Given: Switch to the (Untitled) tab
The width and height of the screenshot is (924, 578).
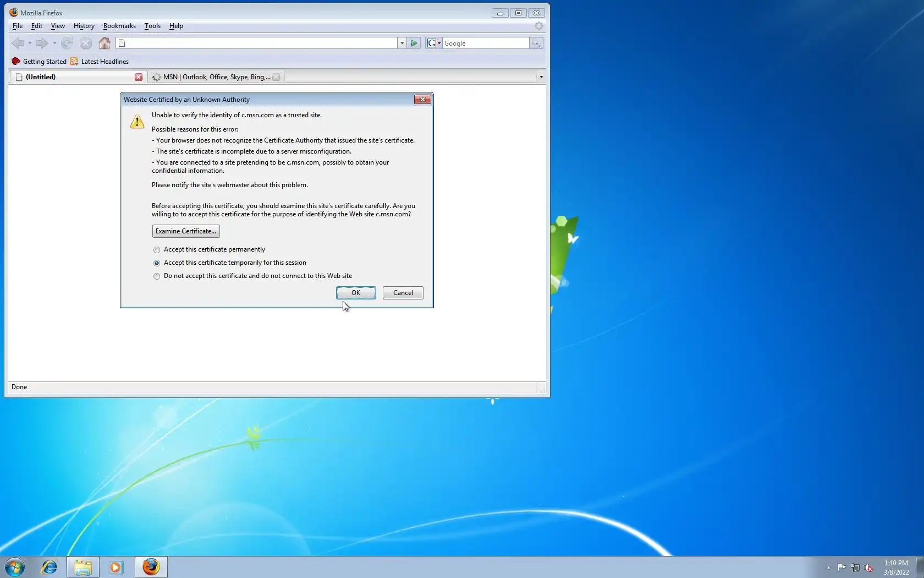Looking at the screenshot, I should coord(78,77).
